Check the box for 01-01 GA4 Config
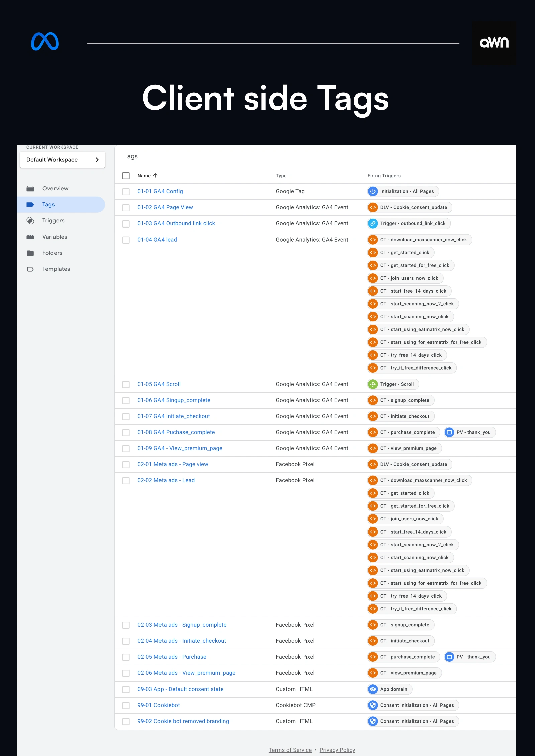 (126, 192)
